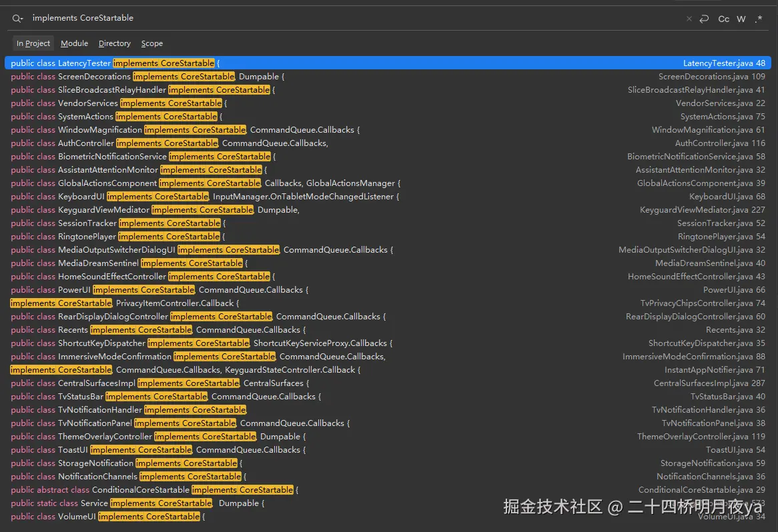Clear the search text with X icon
This screenshot has width=778, height=532.
[x=689, y=19]
